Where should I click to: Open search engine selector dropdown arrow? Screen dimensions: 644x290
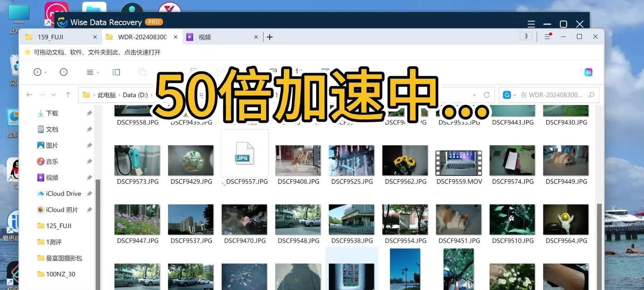tap(515, 95)
